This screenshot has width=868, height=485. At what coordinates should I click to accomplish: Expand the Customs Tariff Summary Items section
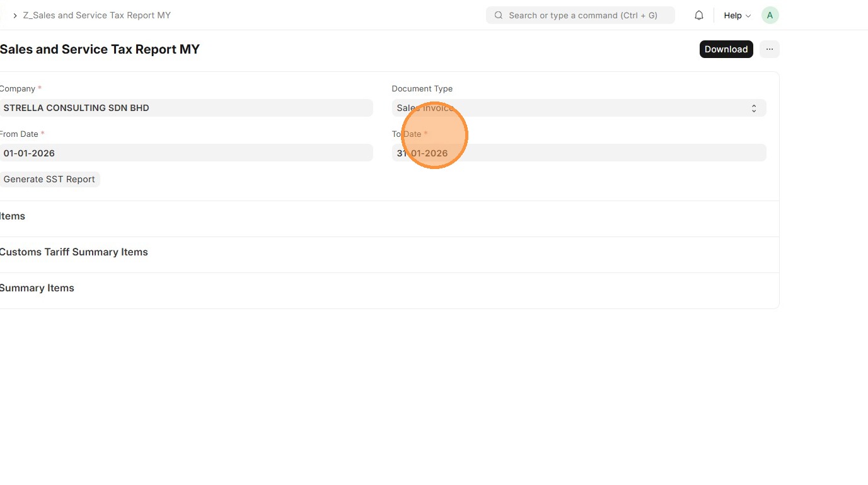tap(74, 252)
